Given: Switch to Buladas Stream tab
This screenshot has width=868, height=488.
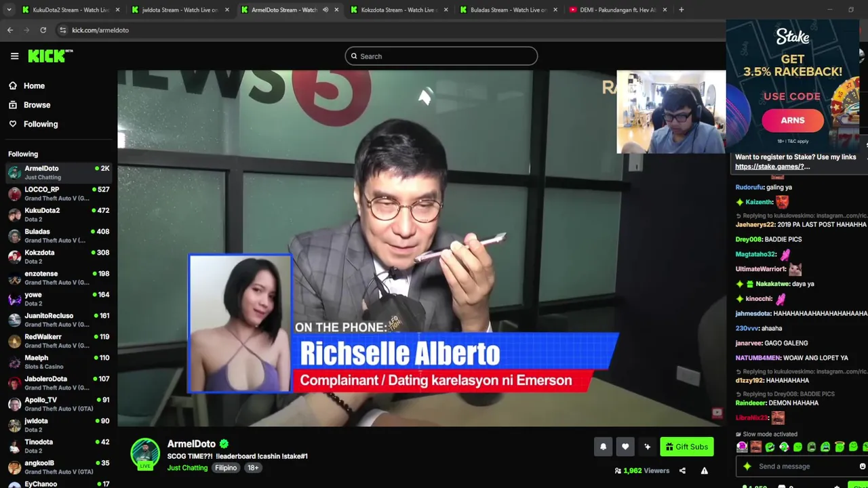Looking at the screenshot, I should (507, 9).
